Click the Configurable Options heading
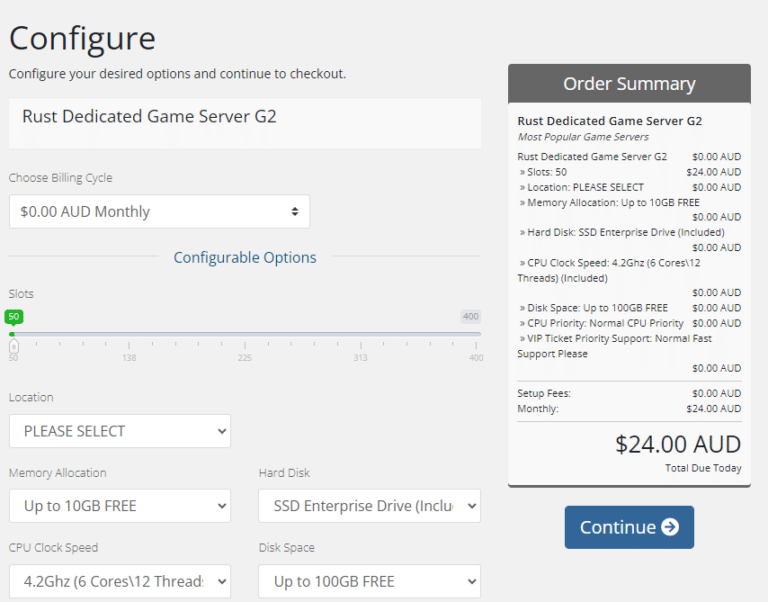 pyautogui.click(x=245, y=257)
